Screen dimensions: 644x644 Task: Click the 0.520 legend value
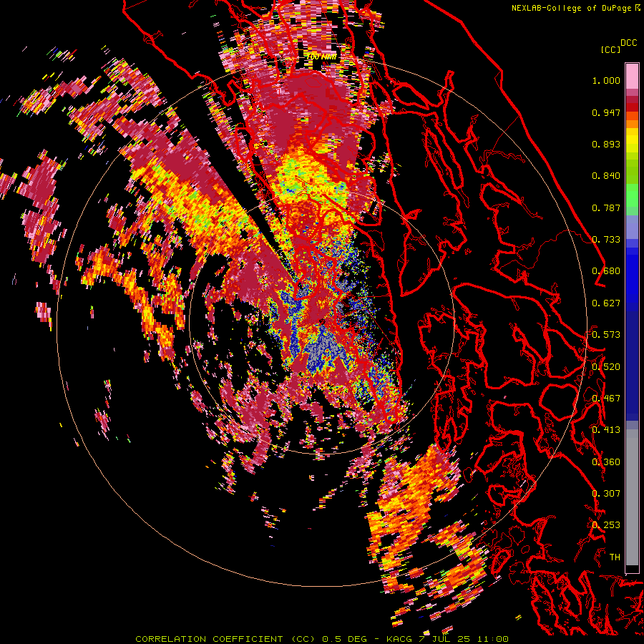click(x=606, y=367)
